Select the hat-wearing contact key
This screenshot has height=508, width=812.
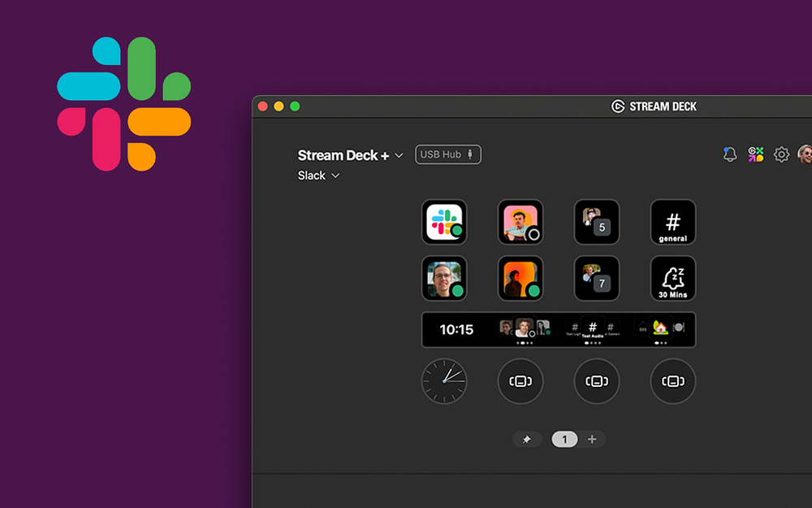click(x=520, y=222)
